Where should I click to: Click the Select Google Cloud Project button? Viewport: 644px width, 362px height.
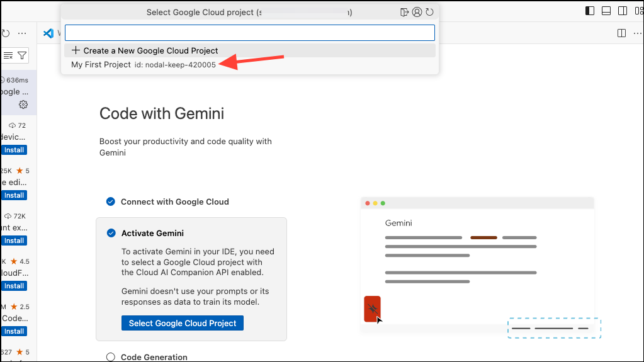click(x=182, y=323)
